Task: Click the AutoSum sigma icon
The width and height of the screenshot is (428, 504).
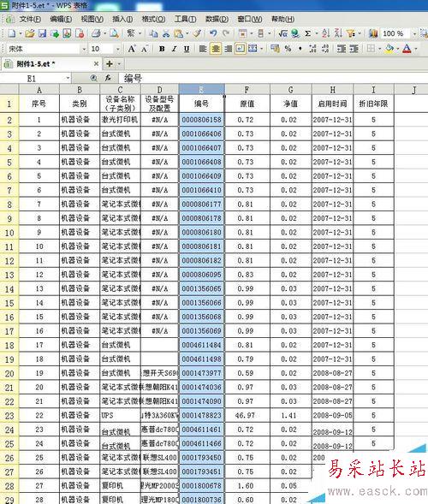Action: click(308, 33)
